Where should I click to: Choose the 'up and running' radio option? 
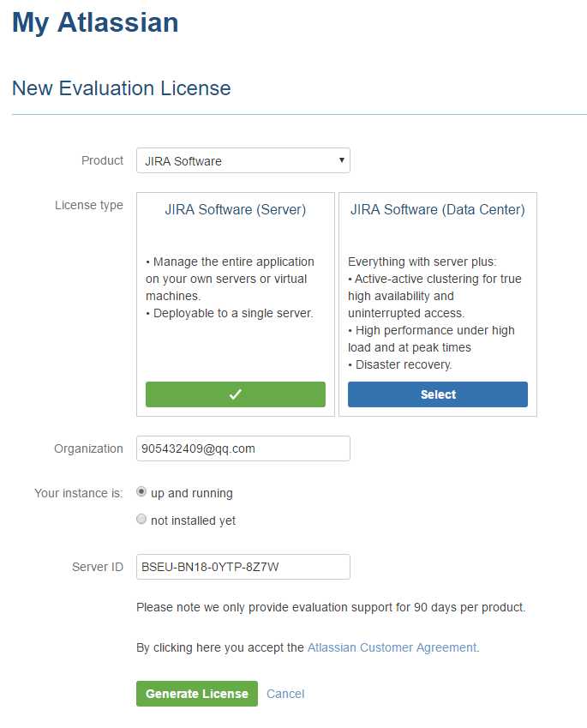point(141,492)
